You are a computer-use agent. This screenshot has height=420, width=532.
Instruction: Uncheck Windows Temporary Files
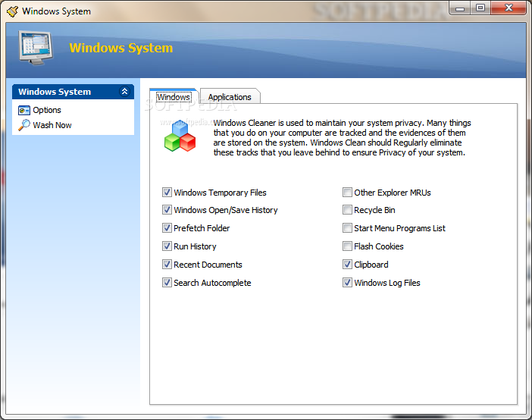(x=167, y=192)
